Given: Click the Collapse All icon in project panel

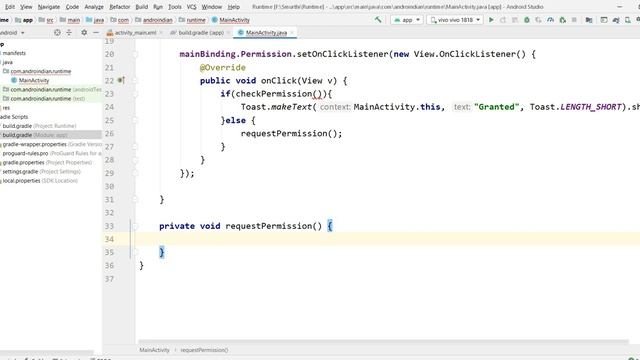Looking at the screenshot, I should click(x=69, y=32).
